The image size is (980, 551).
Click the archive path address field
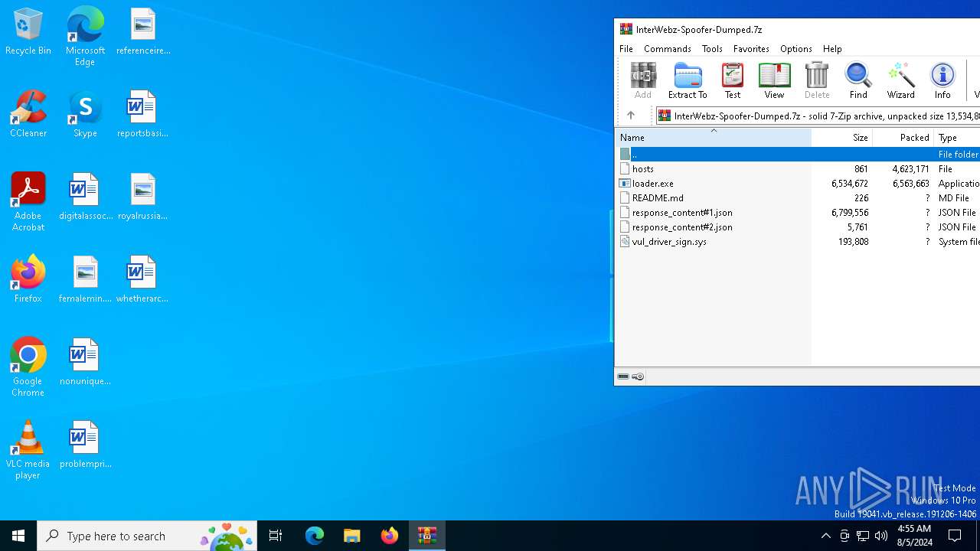pyautogui.click(x=818, y=116)
